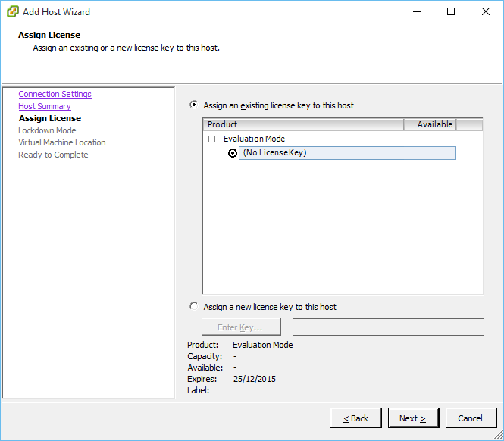Minimize the Add Host Wizard window
504x441 pixels.
417,12
